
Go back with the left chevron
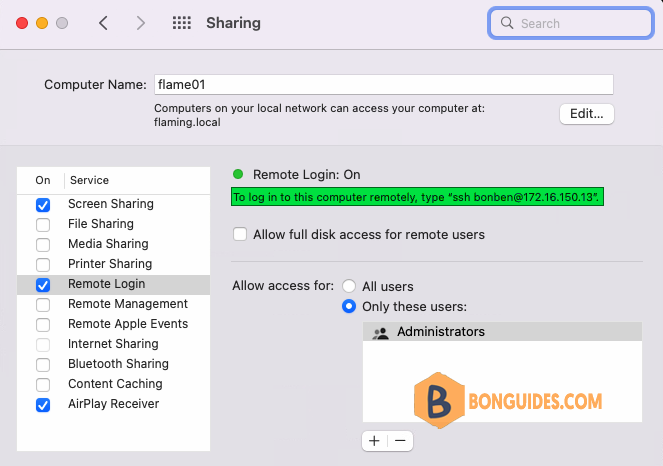[104, 23]
